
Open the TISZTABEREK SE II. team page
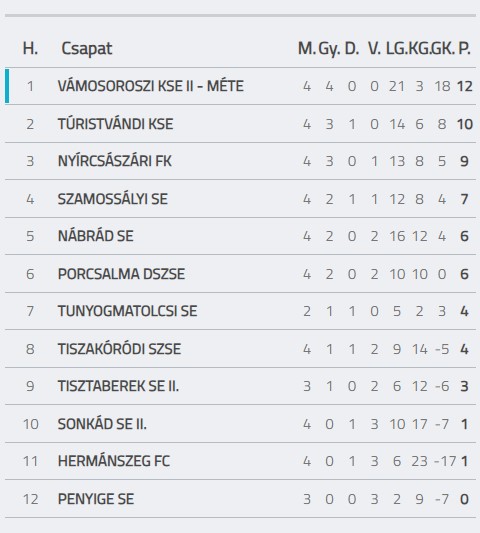pos(118,386)
